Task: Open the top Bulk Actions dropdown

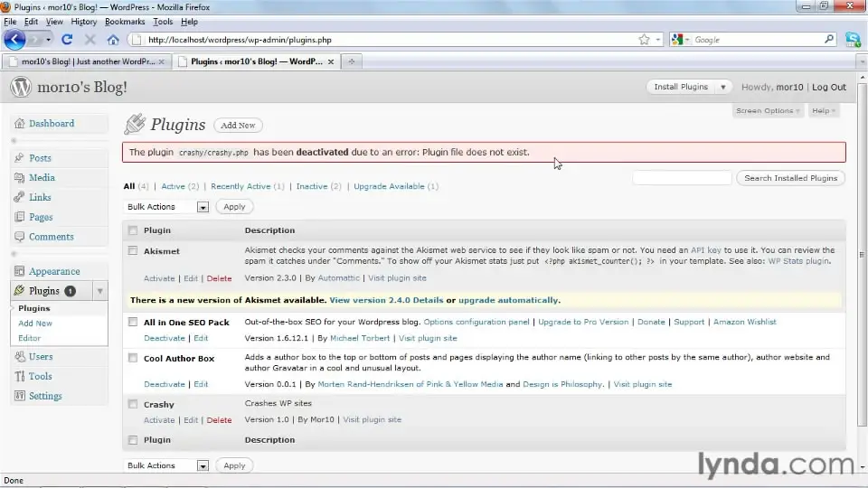Action: 166,206
